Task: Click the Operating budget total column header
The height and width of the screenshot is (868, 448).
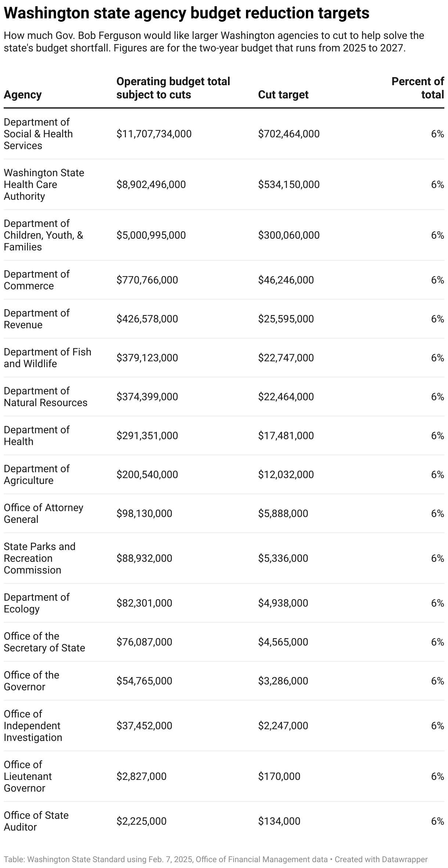Action: [x=173, y=88]
